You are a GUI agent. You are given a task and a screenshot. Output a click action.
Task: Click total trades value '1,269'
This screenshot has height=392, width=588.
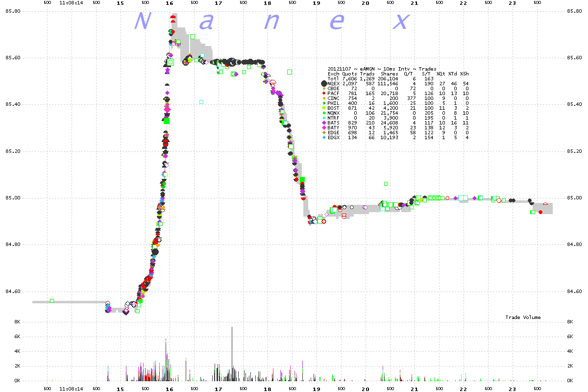[x=367, y=78]
